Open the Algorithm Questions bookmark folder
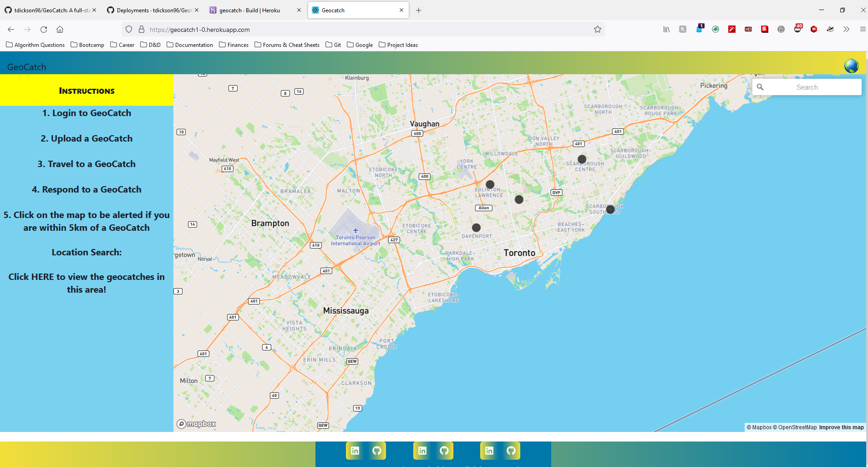 tap(35, 45)
